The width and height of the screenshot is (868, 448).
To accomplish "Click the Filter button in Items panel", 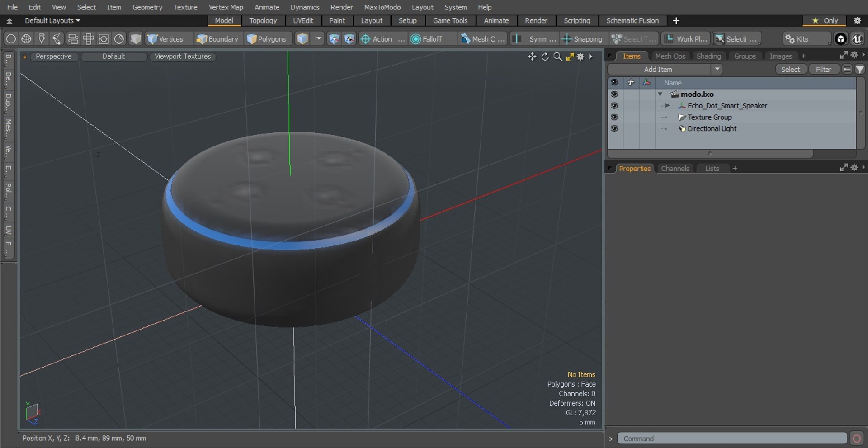I will (x=823, y=69).
